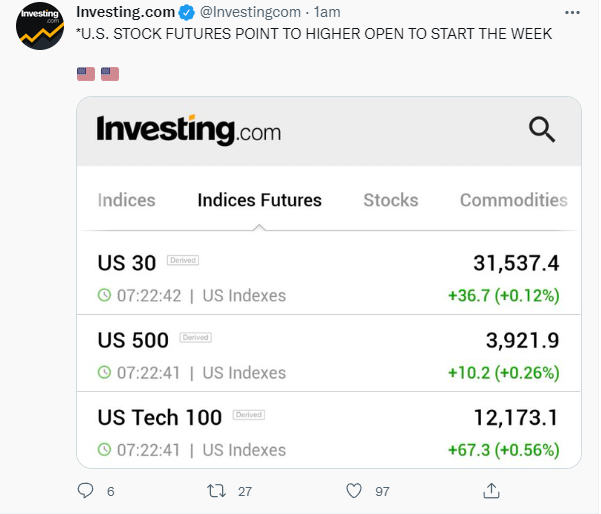Click the blue verified badge
Screen dimensions: 601x514
pos(187,13)
